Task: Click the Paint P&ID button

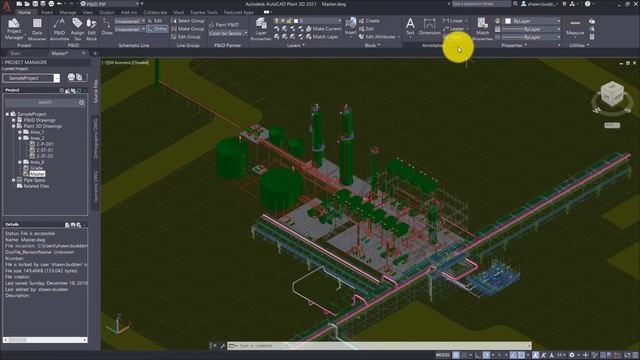Action: 224,24
